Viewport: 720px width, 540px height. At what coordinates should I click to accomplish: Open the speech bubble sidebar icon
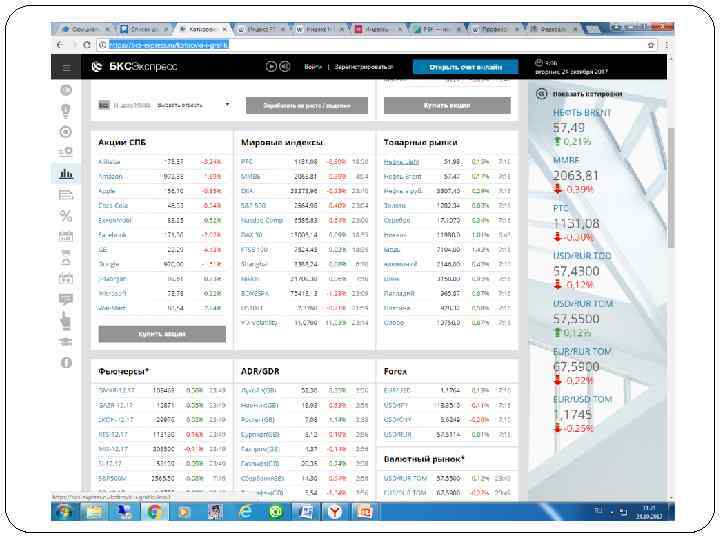(x=66, y=299)
